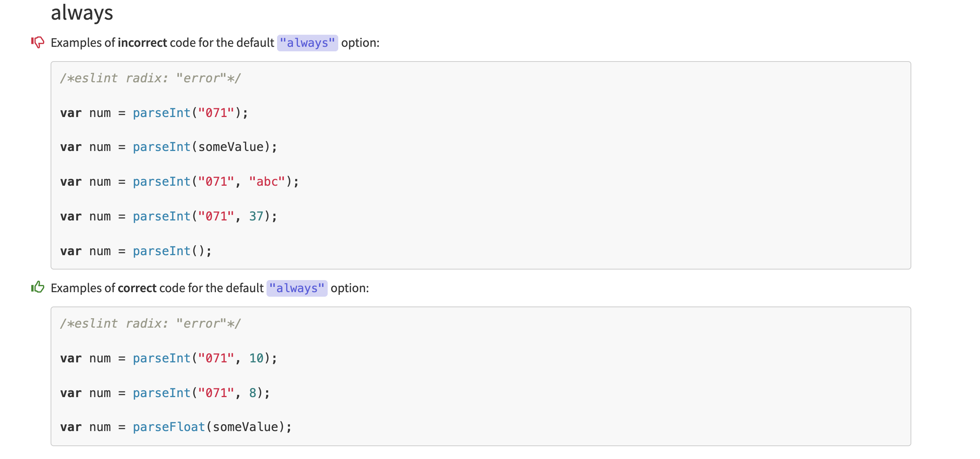The image size is (980, 459).
Task: Click the "071" string in the radix 10 line
Action: coord(216,358)
